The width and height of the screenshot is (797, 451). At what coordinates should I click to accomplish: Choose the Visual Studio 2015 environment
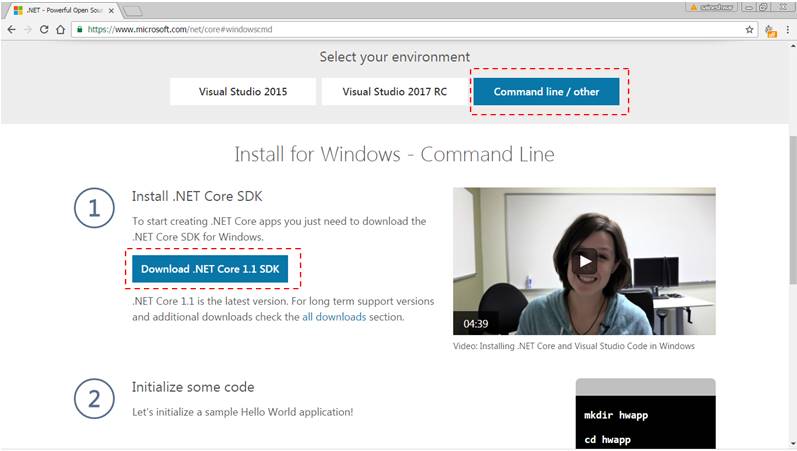(243, 92)
